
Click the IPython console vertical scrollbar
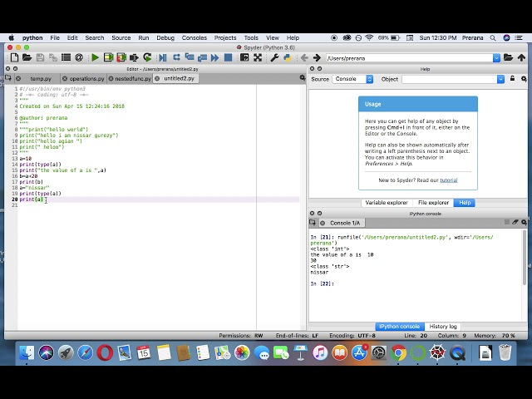click(x=525, y=257)
